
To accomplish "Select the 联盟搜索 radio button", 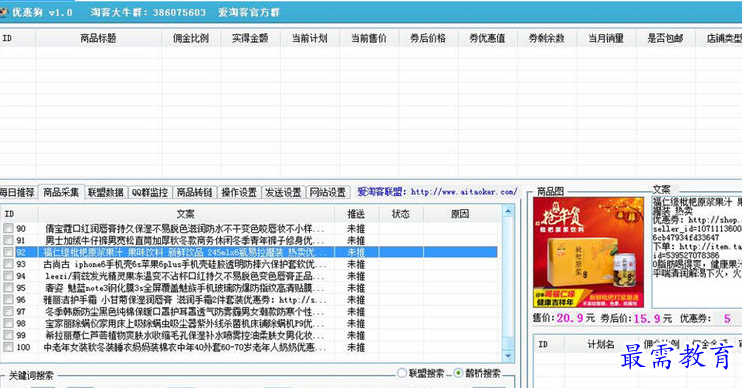I will pos(402,373).
